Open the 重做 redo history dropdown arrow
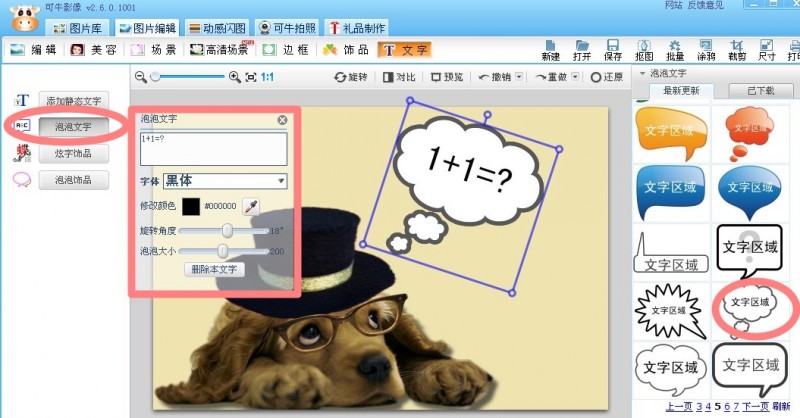Viewport: 800px width, 418px height. coord(575,77)
